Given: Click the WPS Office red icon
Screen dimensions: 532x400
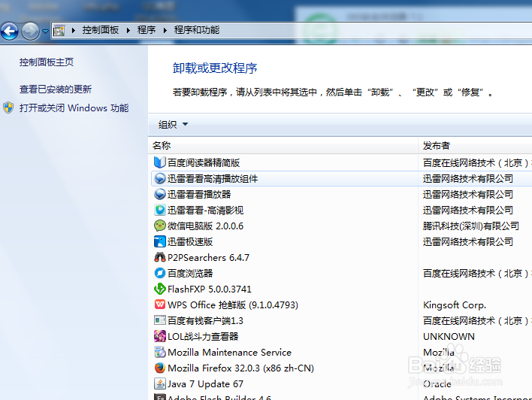Looking at the screenshot, I should (160, 305).
